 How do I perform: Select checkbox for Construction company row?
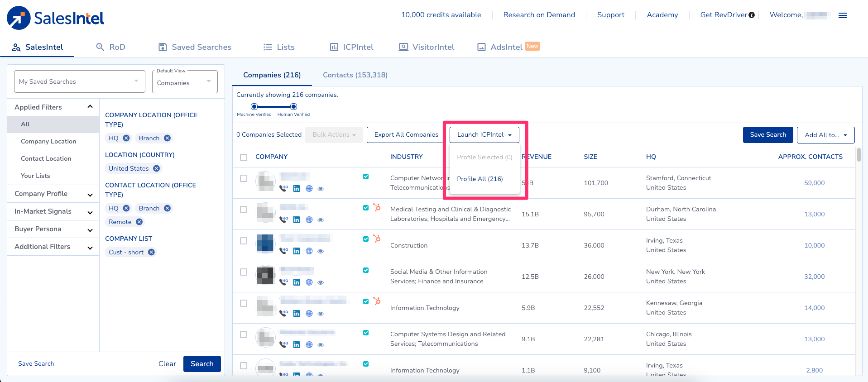pos(244,241)
